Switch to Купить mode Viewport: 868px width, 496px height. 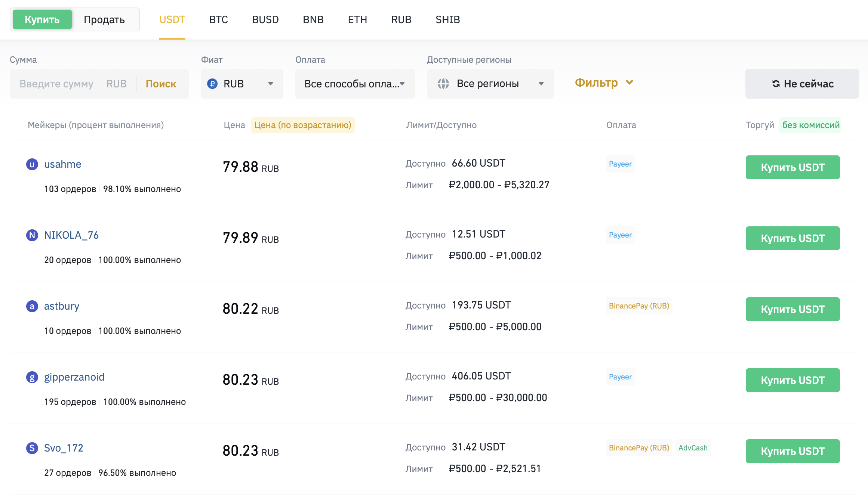point(42,19)
